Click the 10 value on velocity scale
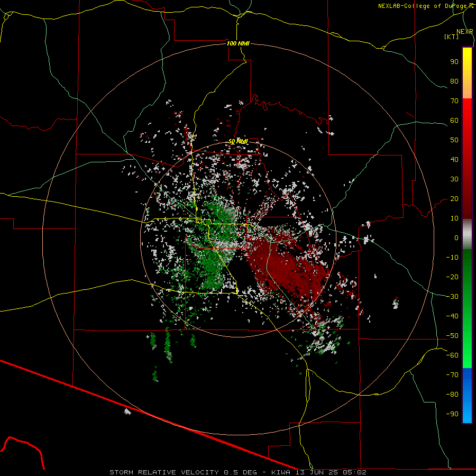 454,218
